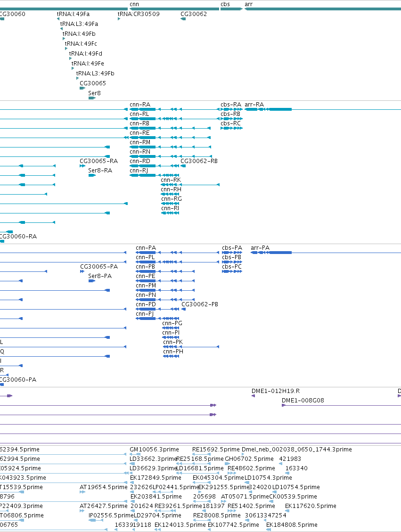The width and height of the screenshot is (401, 532).
Task: Select the arr-RA transcript label
Action: click(254, 105)
